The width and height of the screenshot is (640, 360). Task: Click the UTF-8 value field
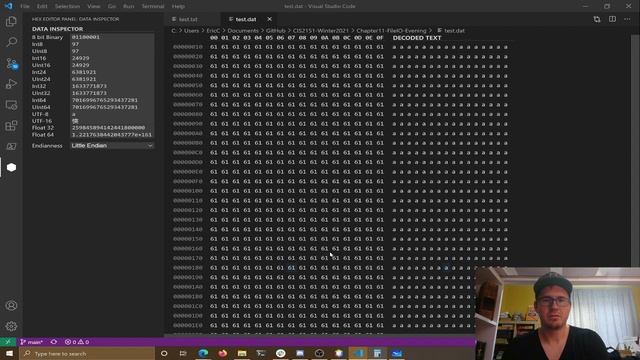(112, 114)
